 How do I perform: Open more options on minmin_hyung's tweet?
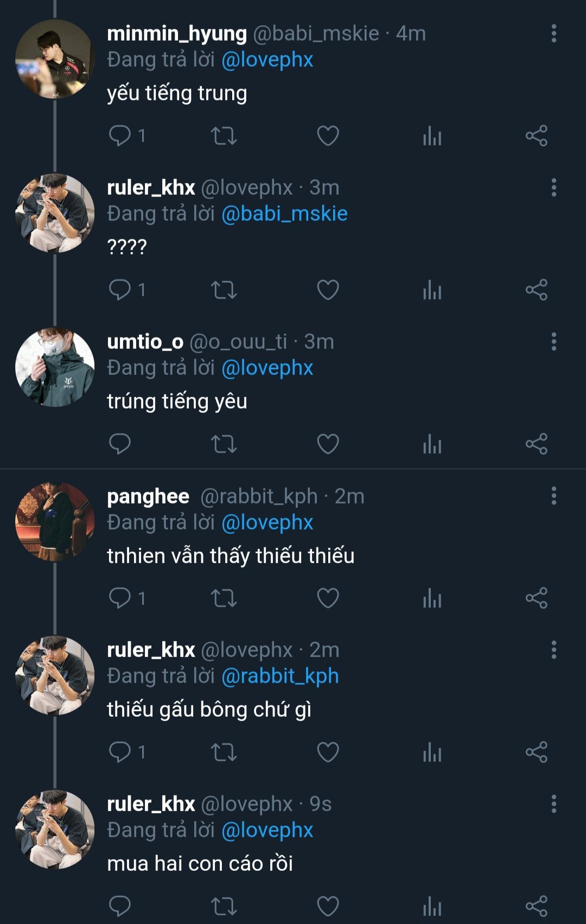click(553, 34)
